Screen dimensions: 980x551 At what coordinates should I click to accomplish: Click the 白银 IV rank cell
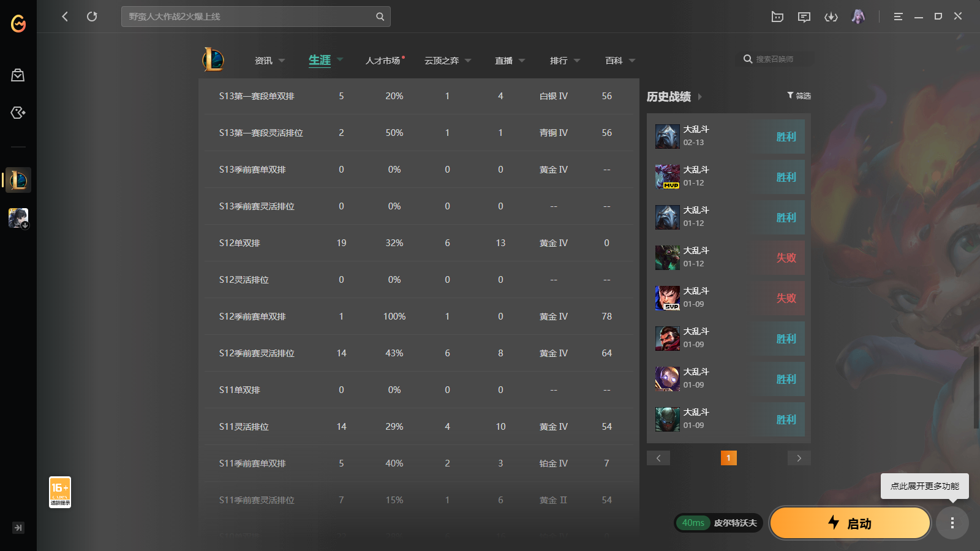pos(554,96)
